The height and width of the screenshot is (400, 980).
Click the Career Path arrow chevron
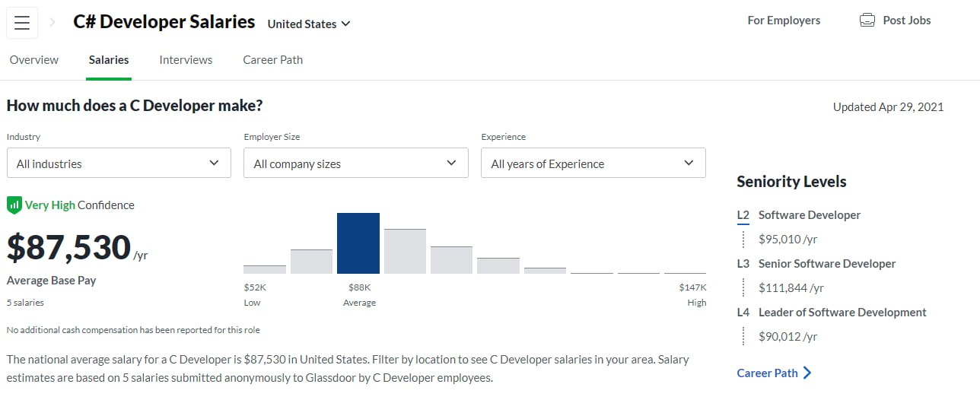[807, 373]
